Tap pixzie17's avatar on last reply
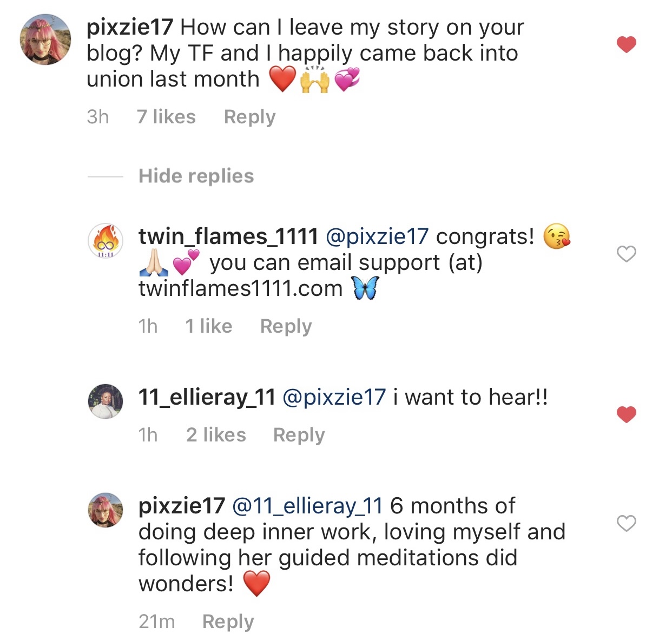This screenshot has height=640, width=672. click(x=106, y=510)
